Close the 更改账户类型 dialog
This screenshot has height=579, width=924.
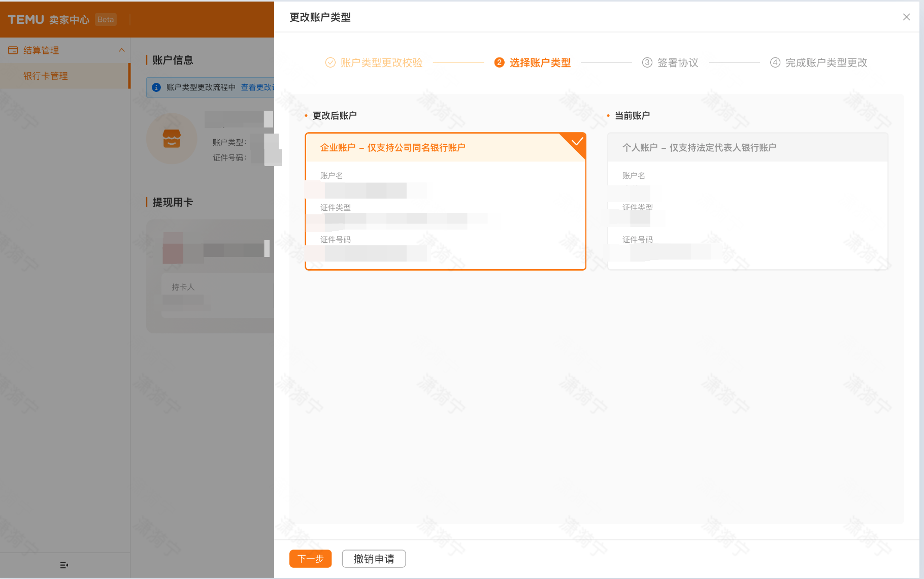[x=906, y=17]
